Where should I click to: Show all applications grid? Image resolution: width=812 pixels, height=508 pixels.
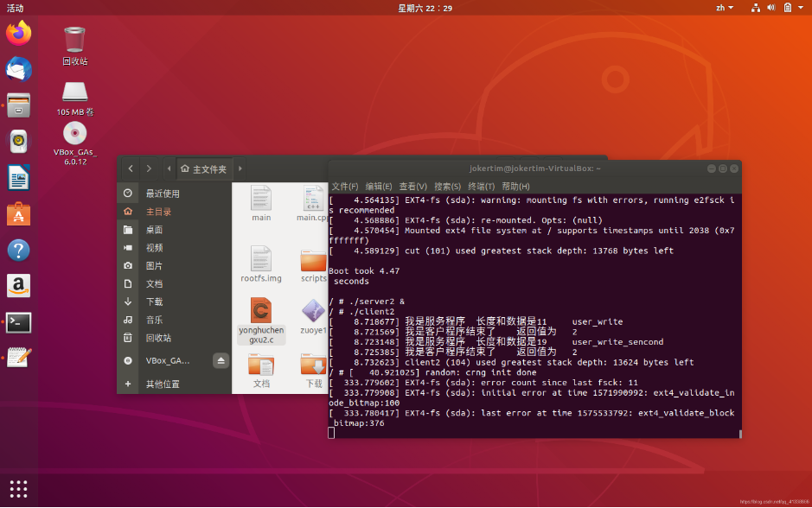pyautogui.click(x=19, y=489)
